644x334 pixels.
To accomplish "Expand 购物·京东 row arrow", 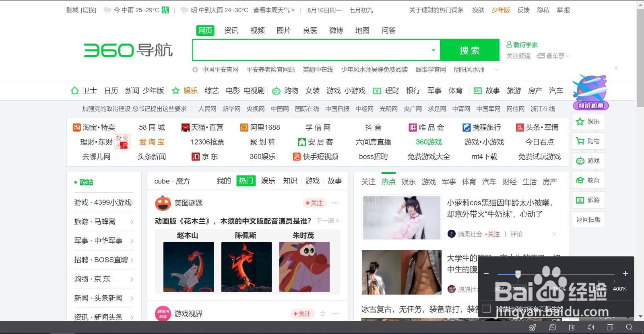I will [132, 279].
